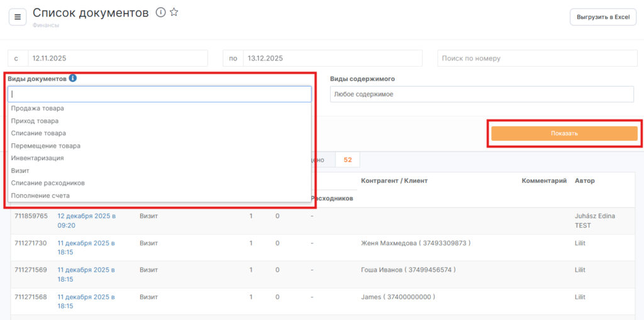Open document dated 12 декабря 2025 в 09:20

tap(86, 220)
